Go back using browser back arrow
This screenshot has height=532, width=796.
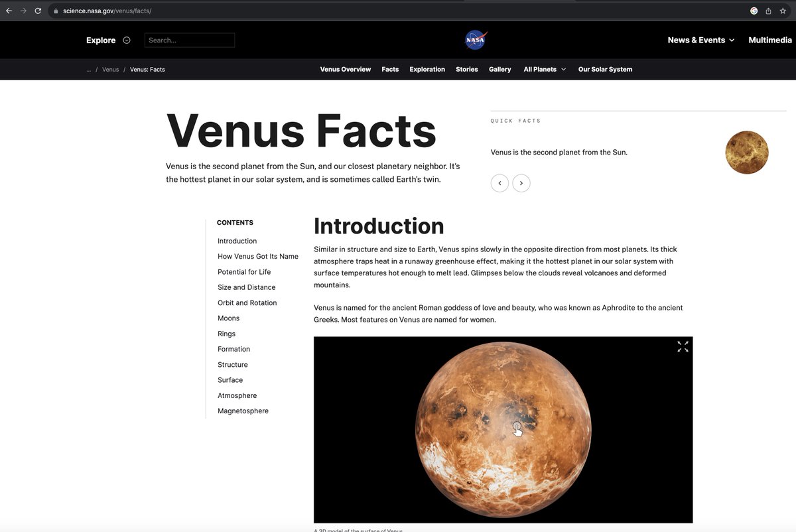[9, 11]
